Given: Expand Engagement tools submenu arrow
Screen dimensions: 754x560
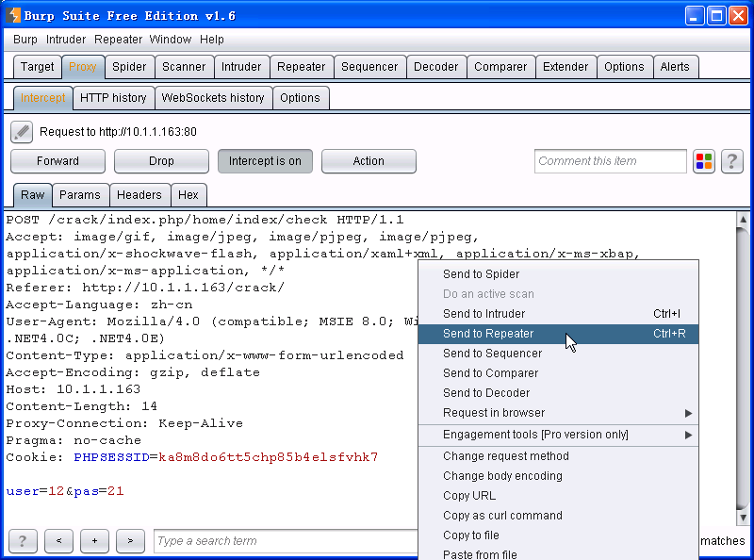Looking at the screenshot, I should [x=688, y=435].
